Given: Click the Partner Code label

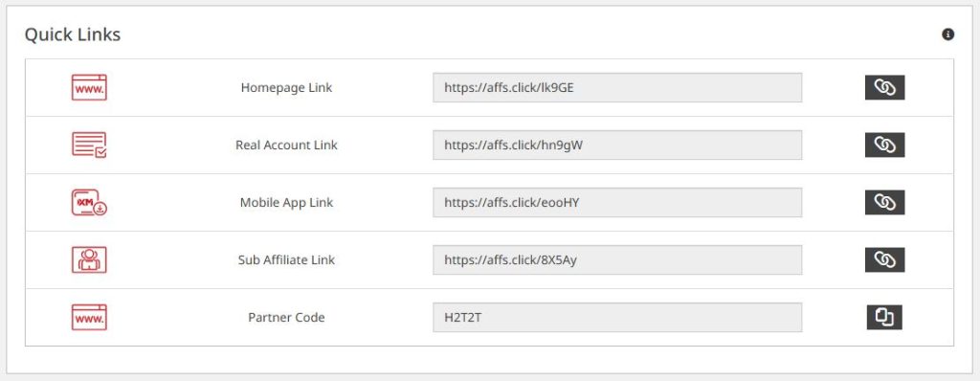Looking at the screenshot, I should click(x=286, y=317).
